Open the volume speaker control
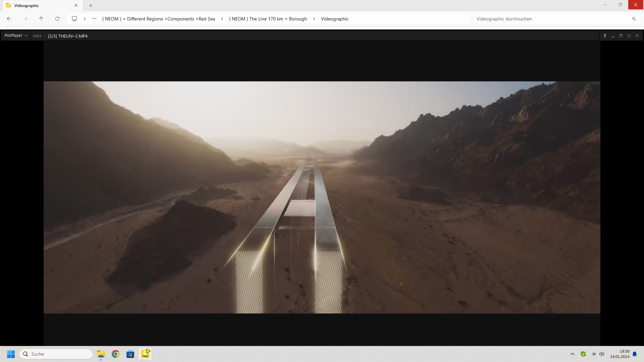The image size is (644, 362). tap(602, 354)
